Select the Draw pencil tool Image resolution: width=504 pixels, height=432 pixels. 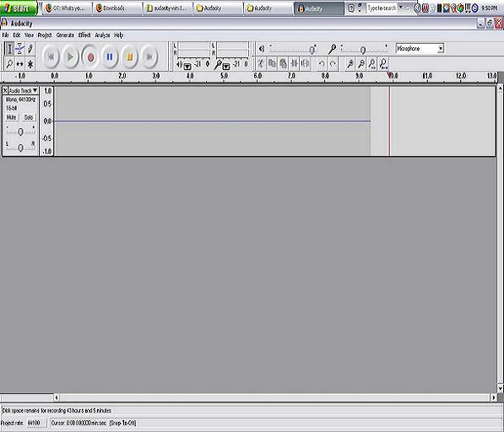(30, 49)
